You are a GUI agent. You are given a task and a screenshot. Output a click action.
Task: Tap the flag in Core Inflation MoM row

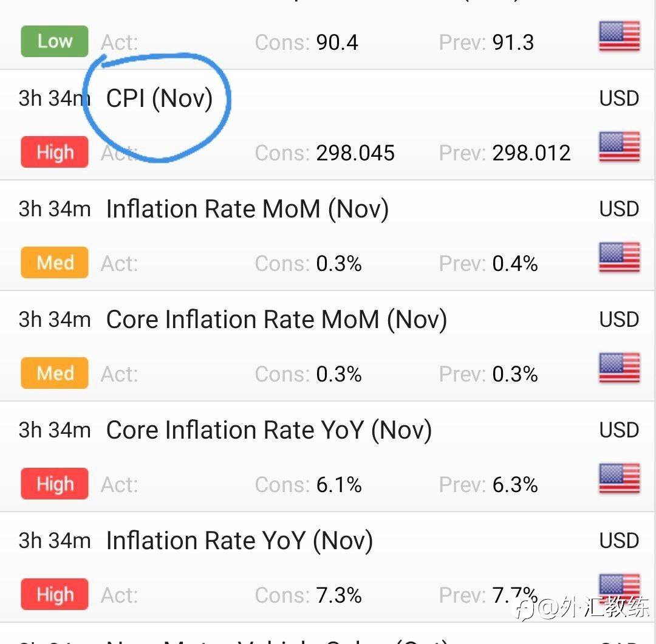tap(619, 368)
